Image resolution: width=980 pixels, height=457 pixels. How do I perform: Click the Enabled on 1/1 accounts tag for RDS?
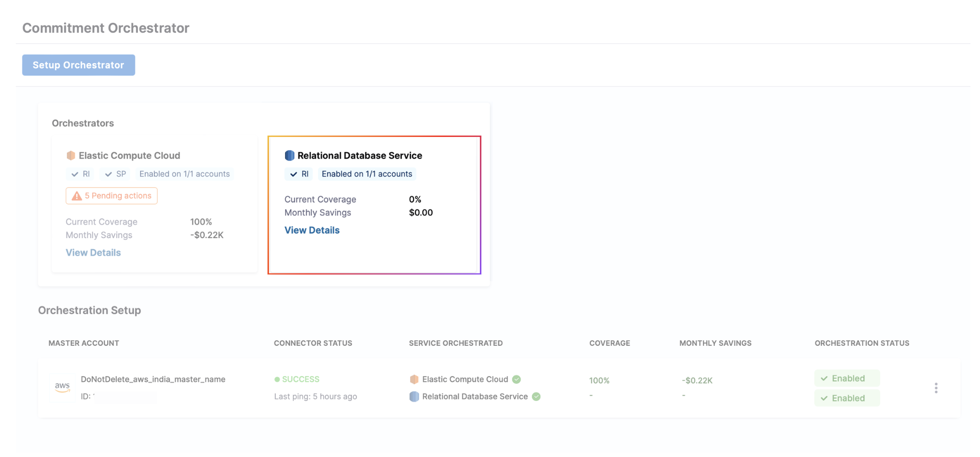(x=367, y=174)
